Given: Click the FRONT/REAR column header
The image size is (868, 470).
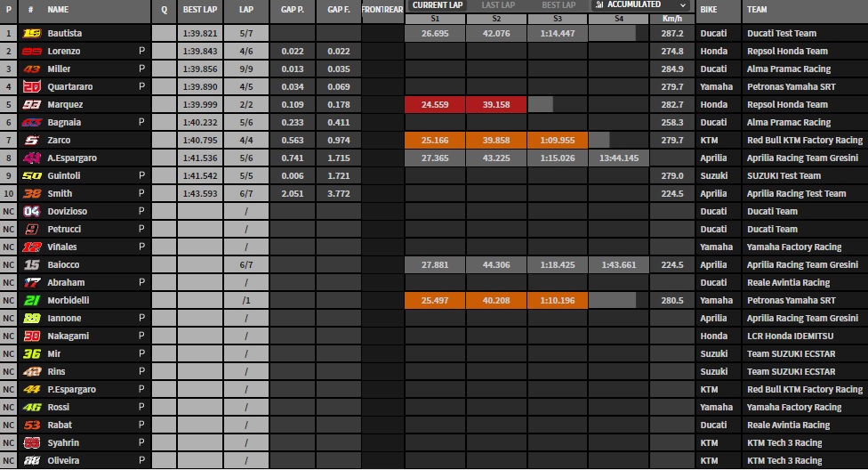Looking at the screenshot, I should pos(382,10).
